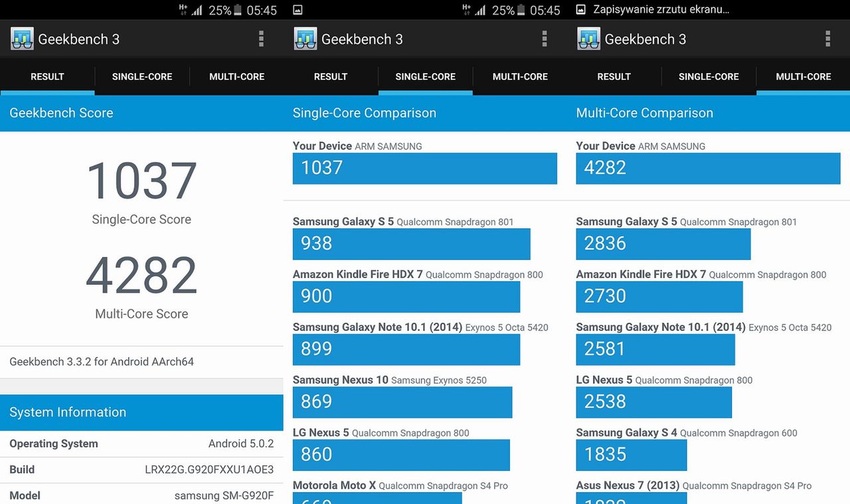Screen dimensions: 850x504
Task: Tap image notification icon above Single-Core screen
Action: coord(298,10)
